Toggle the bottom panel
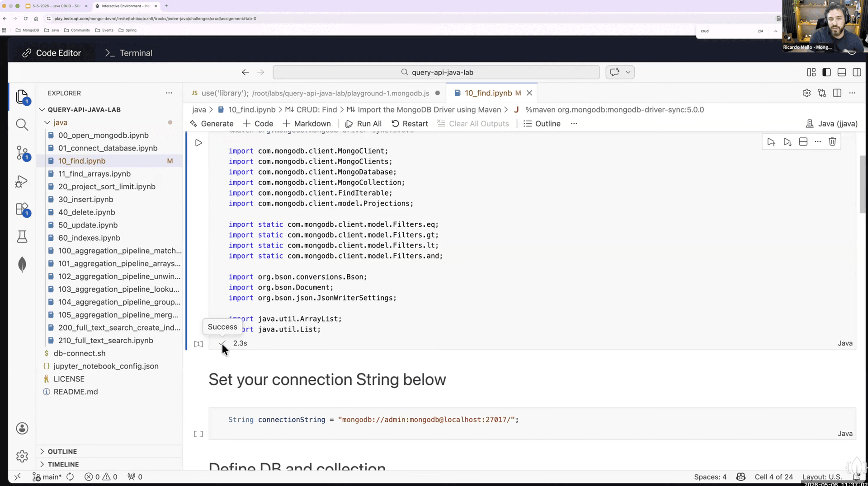This screenshot has width=868, height=486. 842,72
